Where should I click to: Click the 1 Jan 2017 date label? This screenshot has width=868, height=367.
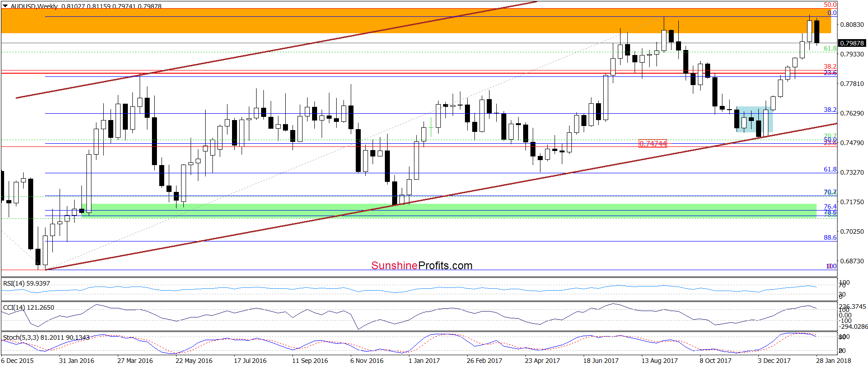pyautogui.click(x=424, y=361)
